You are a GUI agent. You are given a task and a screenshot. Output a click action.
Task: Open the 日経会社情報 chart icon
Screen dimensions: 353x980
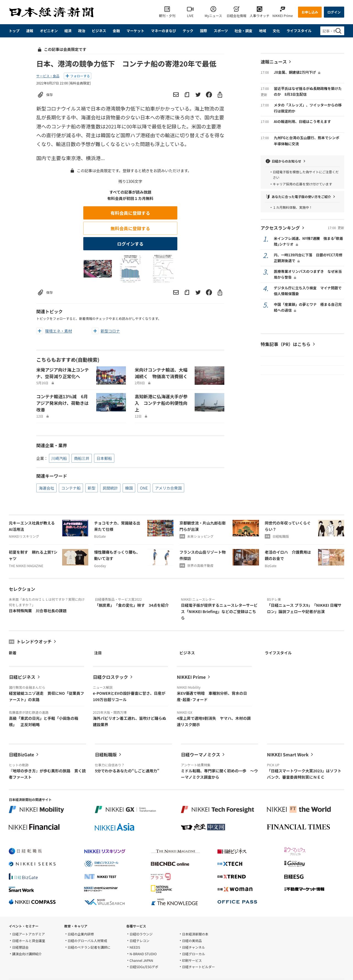(x=236, y=9)
